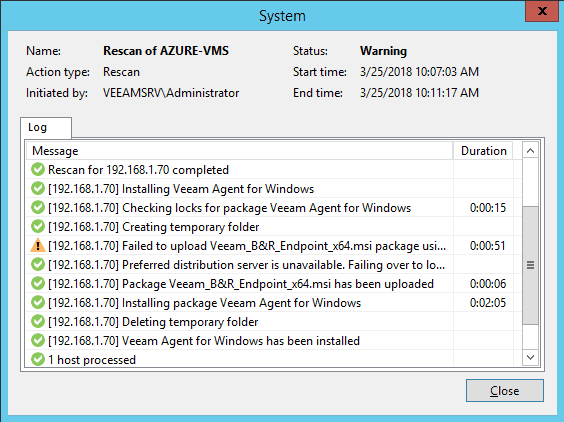The image size is (564, 422).
Task: Select the 'Package Veeam_B&R_Endpoint_x64.msi has been uploaded' message
Action: tap(241, 284)
